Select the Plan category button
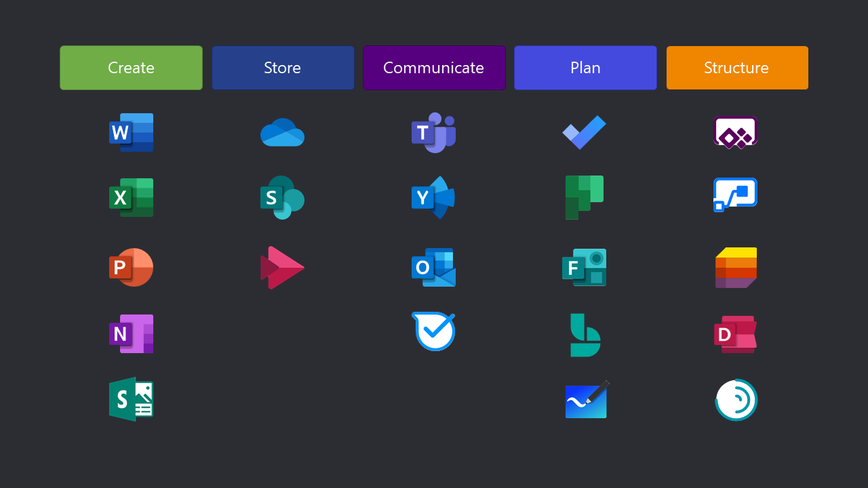 tap(585, 68)
